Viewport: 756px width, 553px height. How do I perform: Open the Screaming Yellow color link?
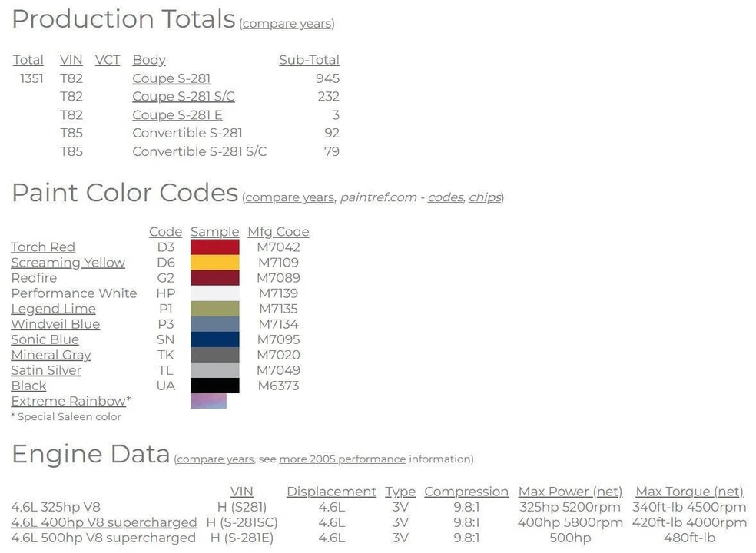[68, 262]
